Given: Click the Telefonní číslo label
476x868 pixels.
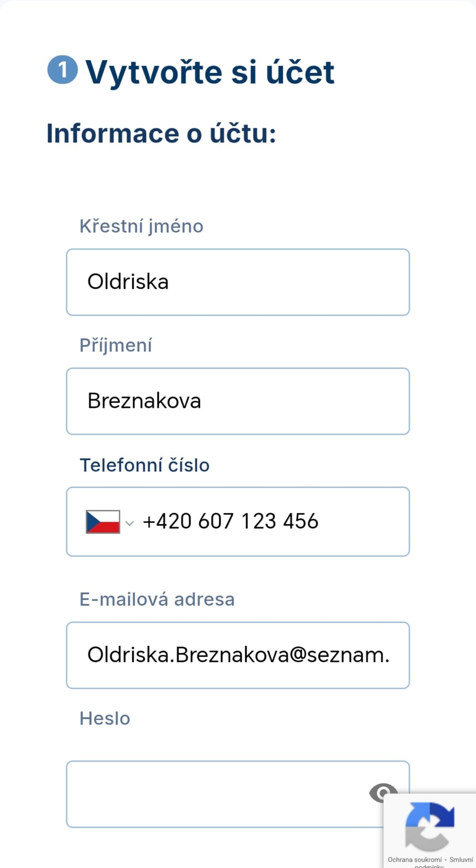Looking at the screenshot, I should (x=144, y=465).
